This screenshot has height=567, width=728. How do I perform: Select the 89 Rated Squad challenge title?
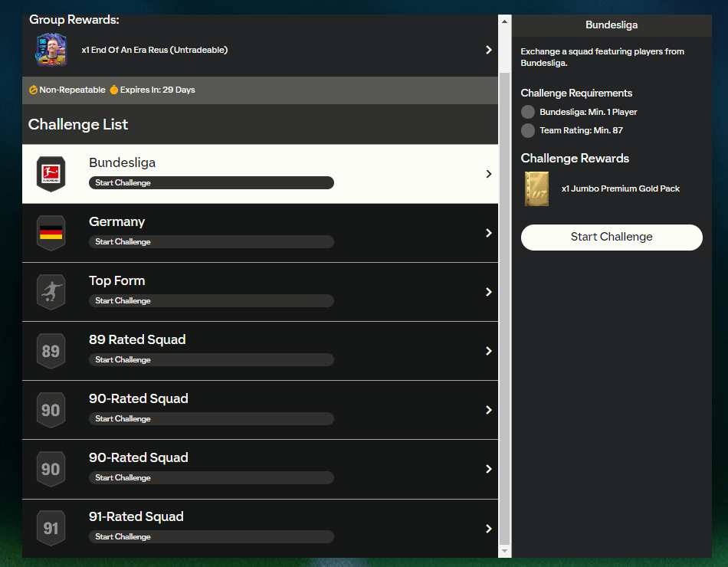[137, 339]
